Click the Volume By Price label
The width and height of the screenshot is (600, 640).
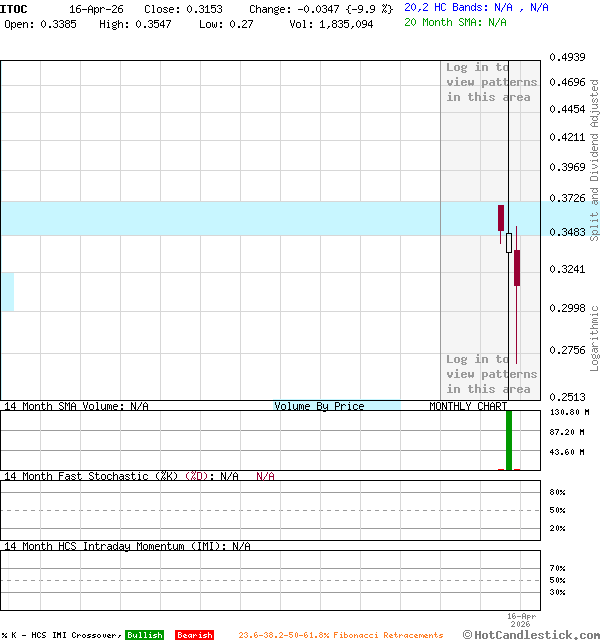tap(319, 406)
